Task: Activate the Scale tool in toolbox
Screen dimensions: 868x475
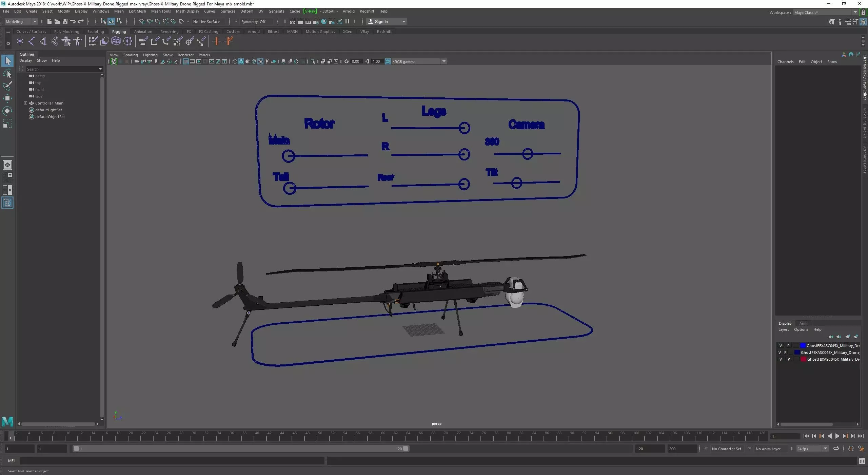Action: pos(7,123)
